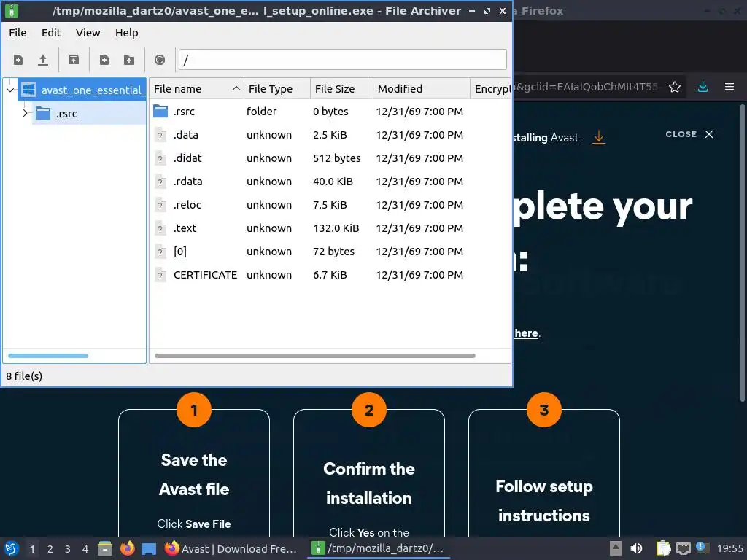The height and width of the screenshot is (560, 747).
Task: Sort by File Type column header
Action: tap(277, 89)
